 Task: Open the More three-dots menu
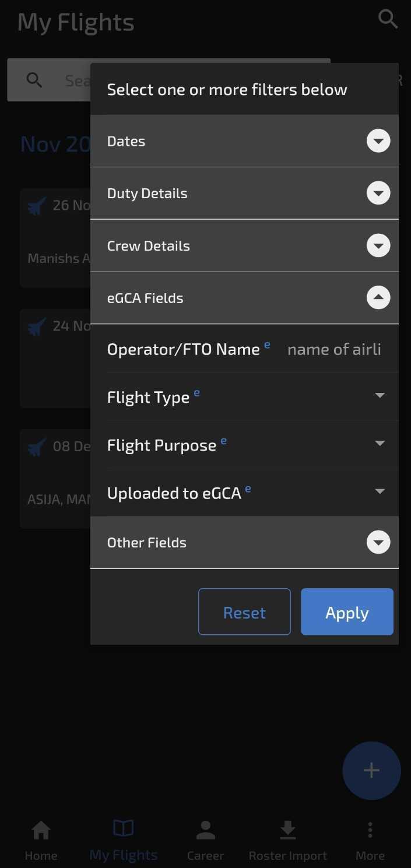tap(370, 830)
